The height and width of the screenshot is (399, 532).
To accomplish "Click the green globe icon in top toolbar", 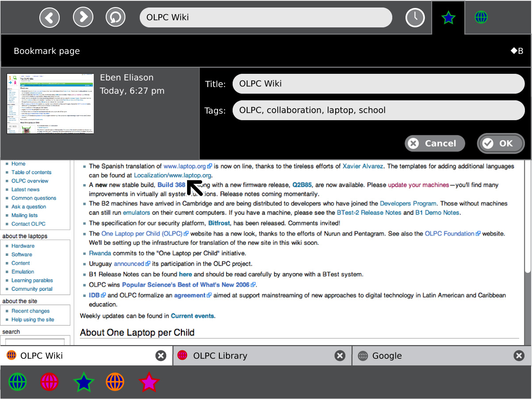I will pyautogui.click(x=481, y=18).
